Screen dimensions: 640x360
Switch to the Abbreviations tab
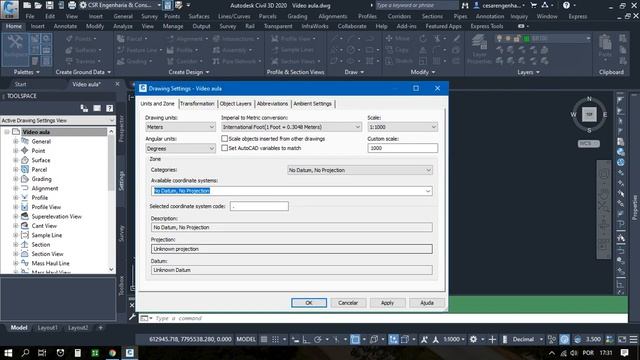(272, 104)
